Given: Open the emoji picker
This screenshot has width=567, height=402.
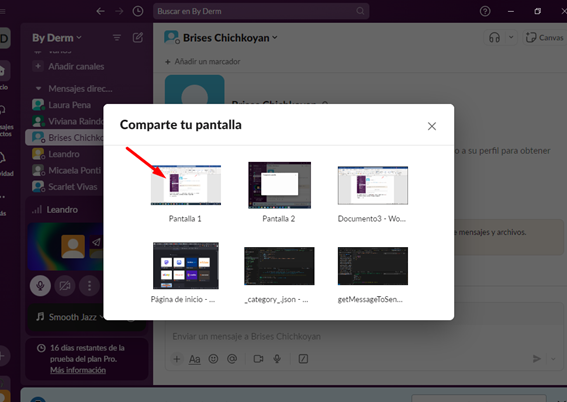Looking at the screenshot, I should [x=213, y=359].
